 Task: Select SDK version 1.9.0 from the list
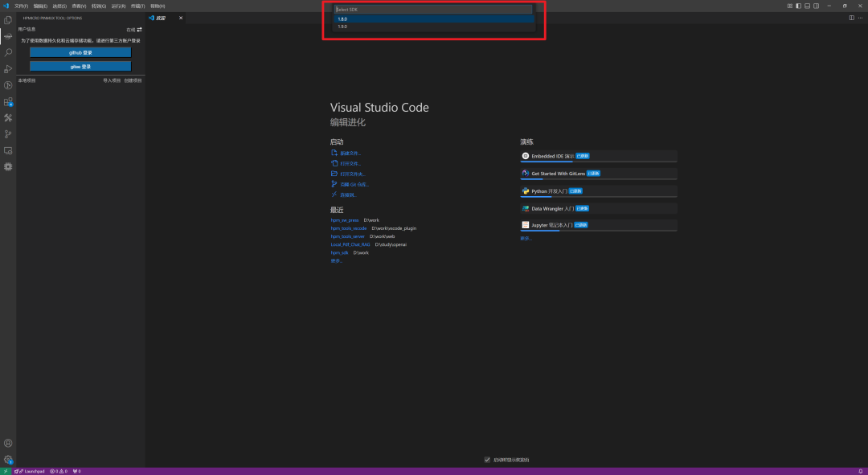point(434,27)
